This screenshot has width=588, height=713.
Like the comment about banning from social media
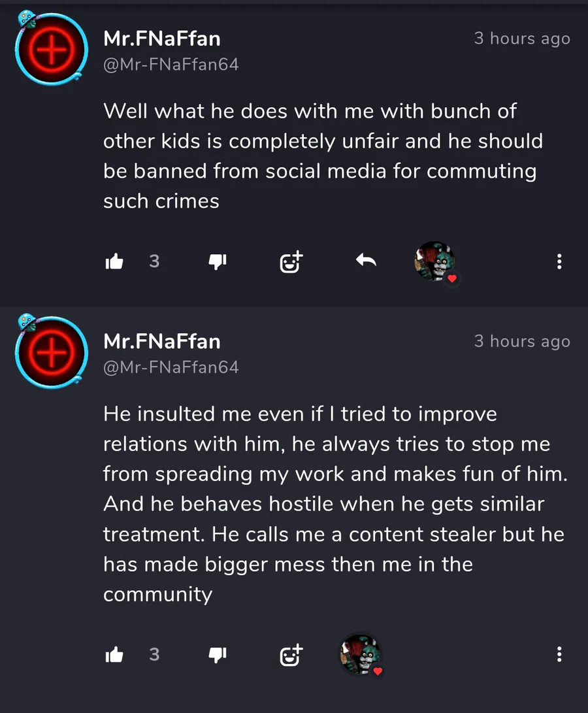114,262
